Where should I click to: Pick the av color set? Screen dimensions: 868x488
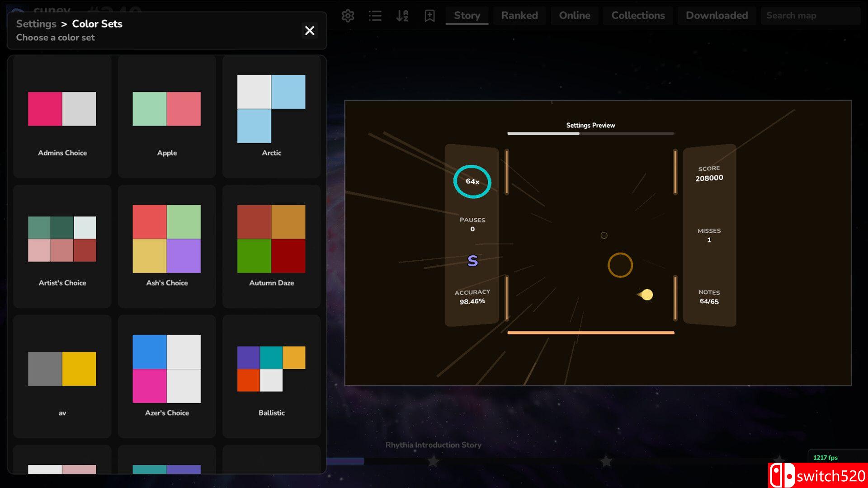(x=62, y=376)
